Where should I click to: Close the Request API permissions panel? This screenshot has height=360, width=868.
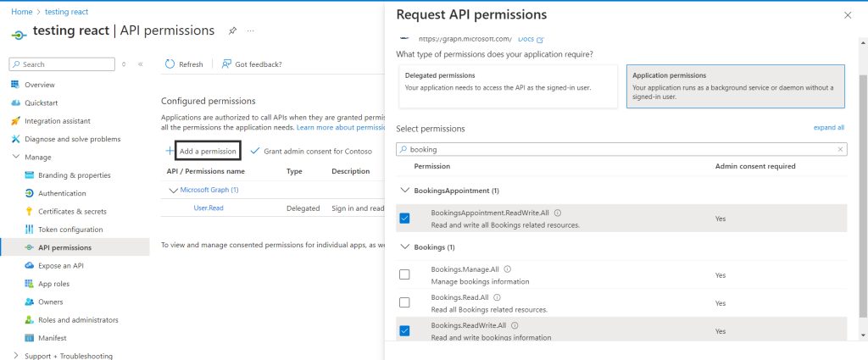848,15
